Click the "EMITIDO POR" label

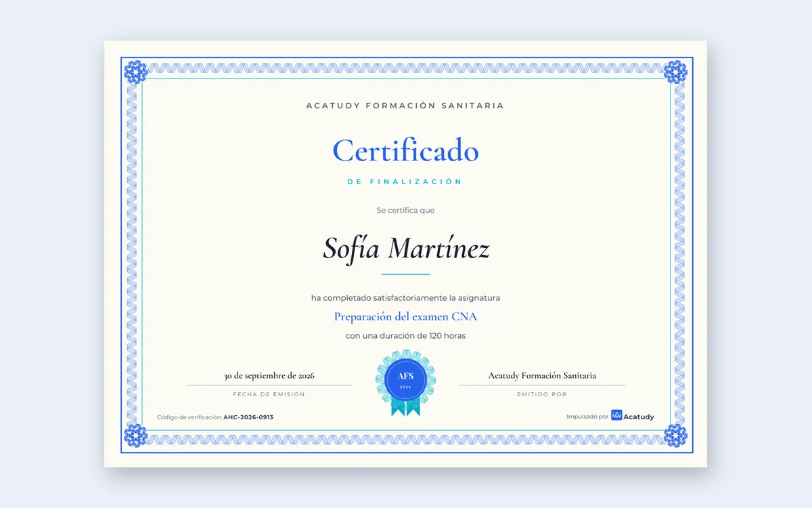pos(542,394)
